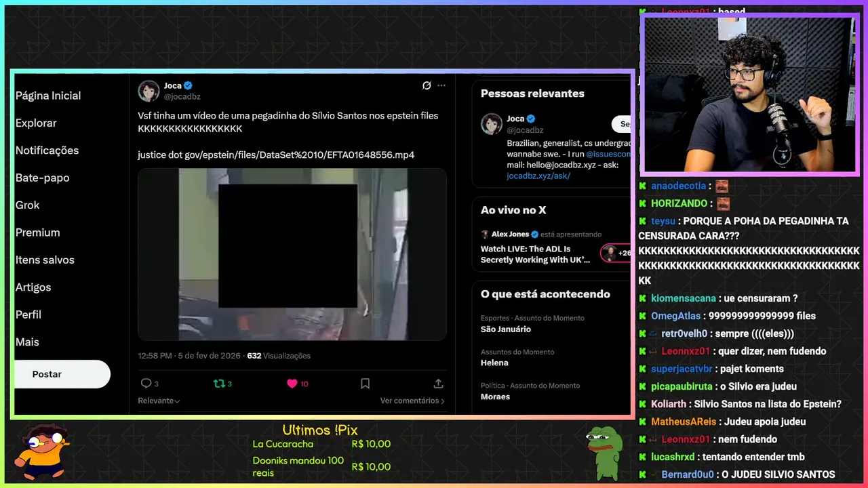Viewport: 868px width, 488px height.
Task: Toggle the like heart with 10
Action: click(x=292, y=384)
